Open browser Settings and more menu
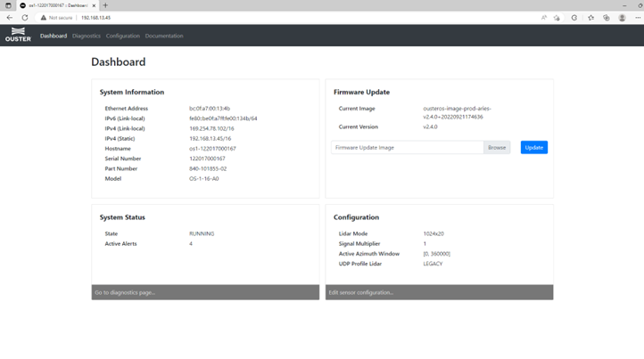644x359 pixels. 636,17
